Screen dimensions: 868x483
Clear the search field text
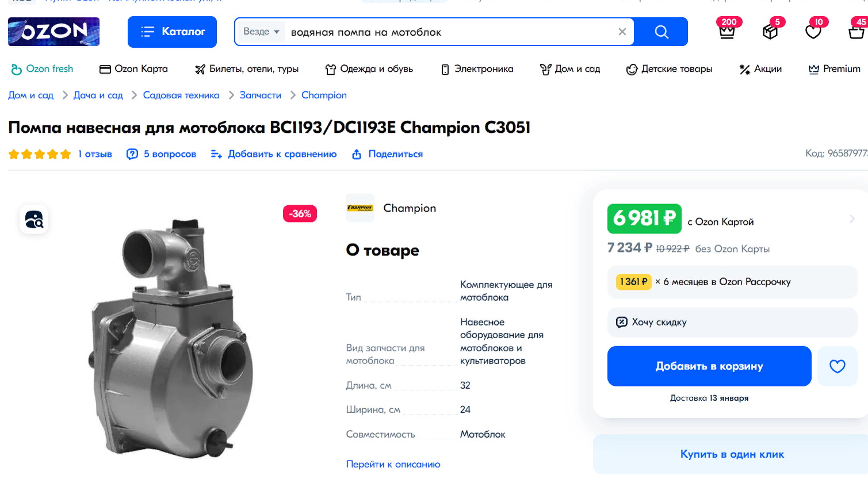point(622,32)
